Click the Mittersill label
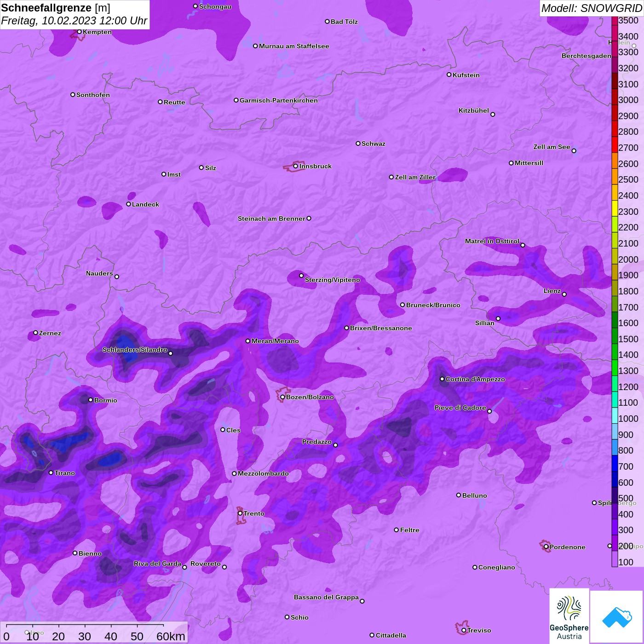Screen dimensions: 644x644 [x=529, y=163]
